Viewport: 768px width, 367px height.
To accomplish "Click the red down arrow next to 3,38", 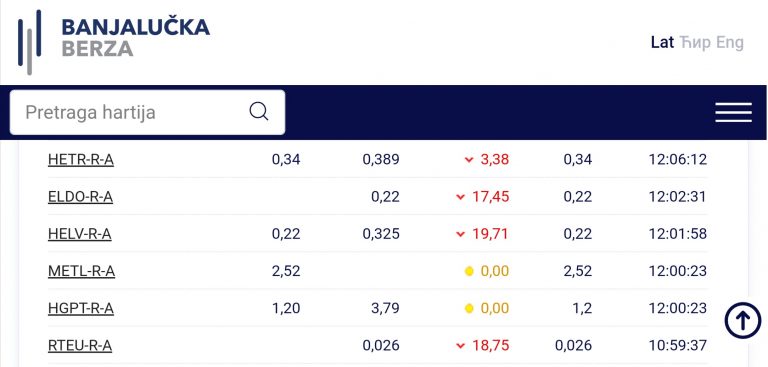I will click(x=469, y=160).
